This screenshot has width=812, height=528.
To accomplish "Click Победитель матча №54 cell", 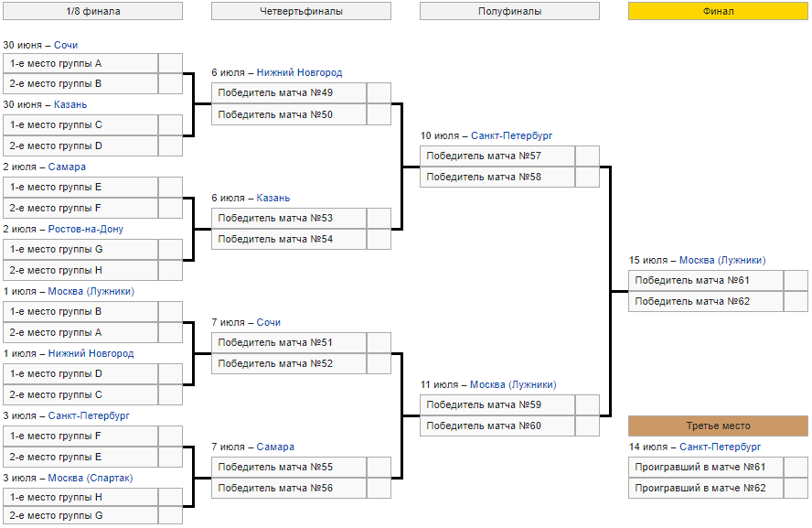I will (x=289, y=240).
